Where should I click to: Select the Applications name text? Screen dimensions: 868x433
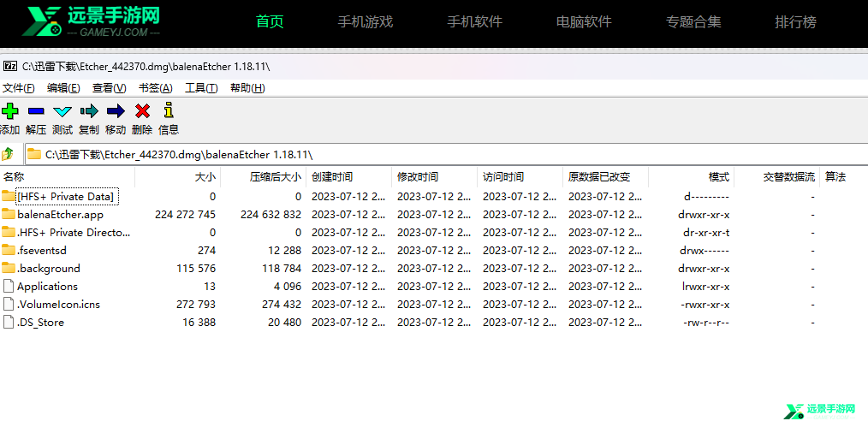click(x=48, y=287)
